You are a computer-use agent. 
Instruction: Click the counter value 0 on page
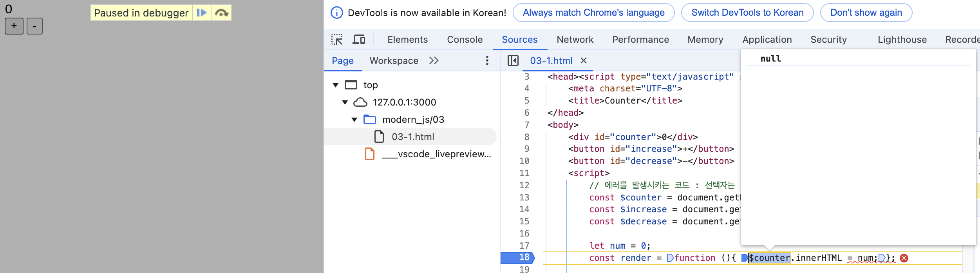[x=8, y=9]
